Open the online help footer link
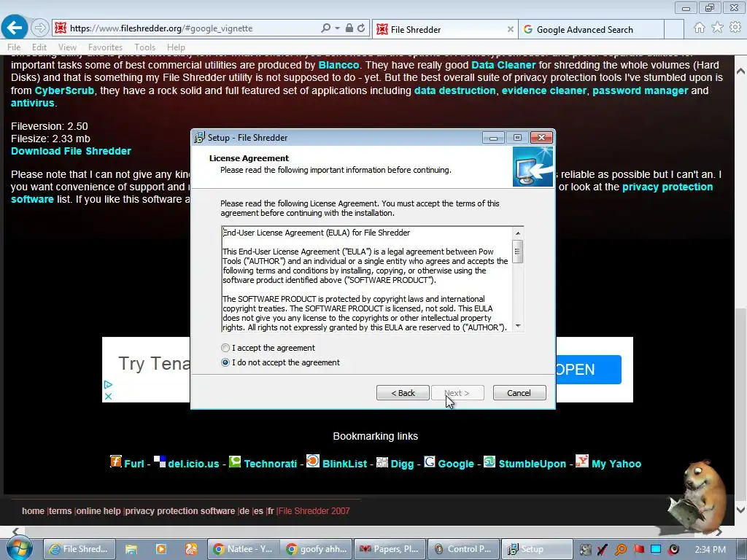The height and width of the screenshot is (560, 747). 98,511
